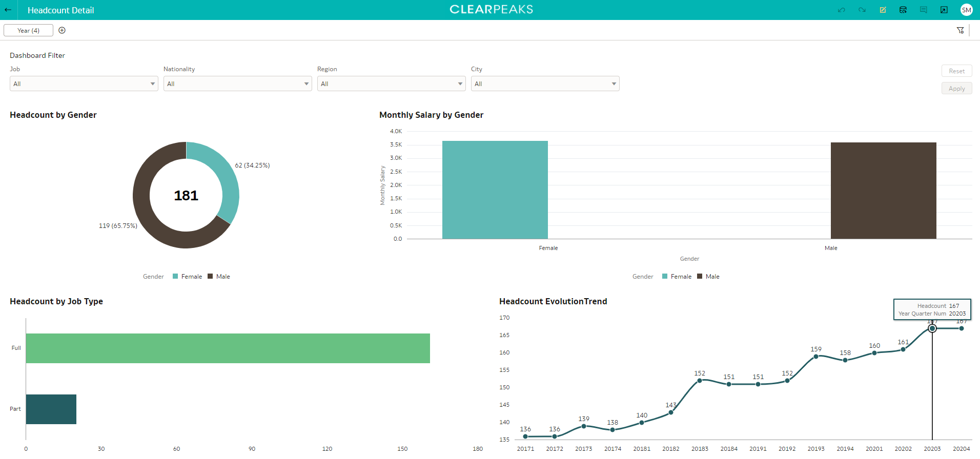Click the Apply filters button
The width and height of the screenshot is (980, 459).
tap(956, 88)
